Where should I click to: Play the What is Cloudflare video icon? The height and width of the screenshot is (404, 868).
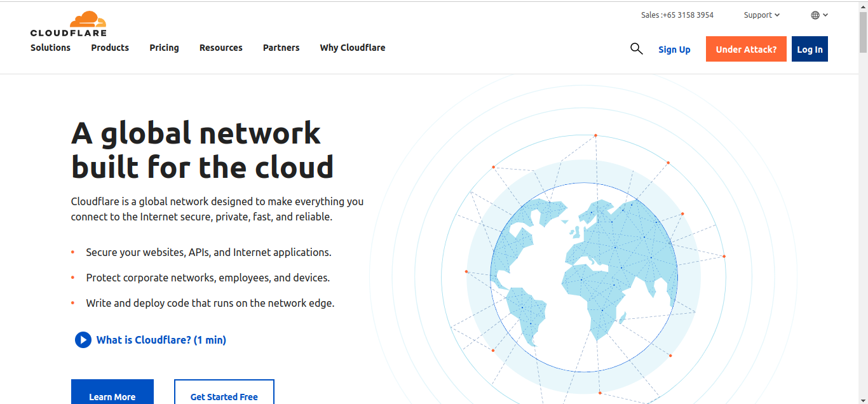83,340
